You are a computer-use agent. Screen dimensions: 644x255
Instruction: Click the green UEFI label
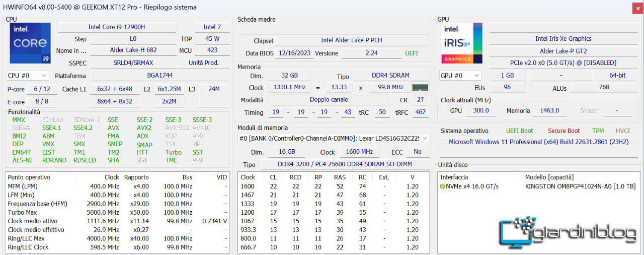pyautogui.click(x=411, y=53)
